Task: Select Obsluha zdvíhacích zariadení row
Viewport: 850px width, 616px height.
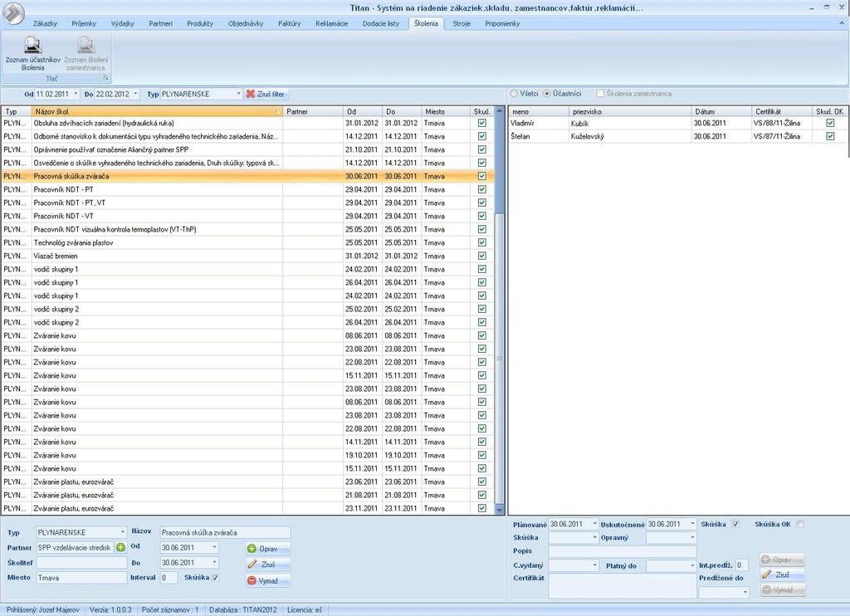Action: pyautogui.click(x=247, y=123)
